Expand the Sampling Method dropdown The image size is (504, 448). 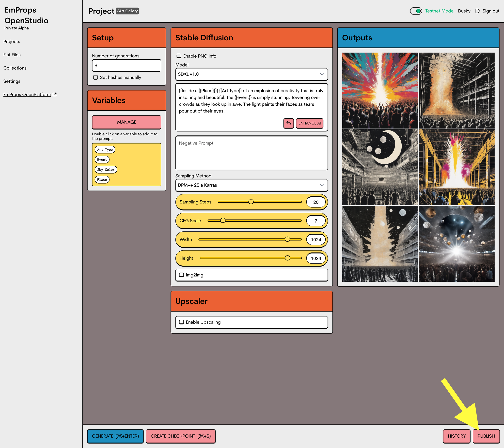pos(252,185)
